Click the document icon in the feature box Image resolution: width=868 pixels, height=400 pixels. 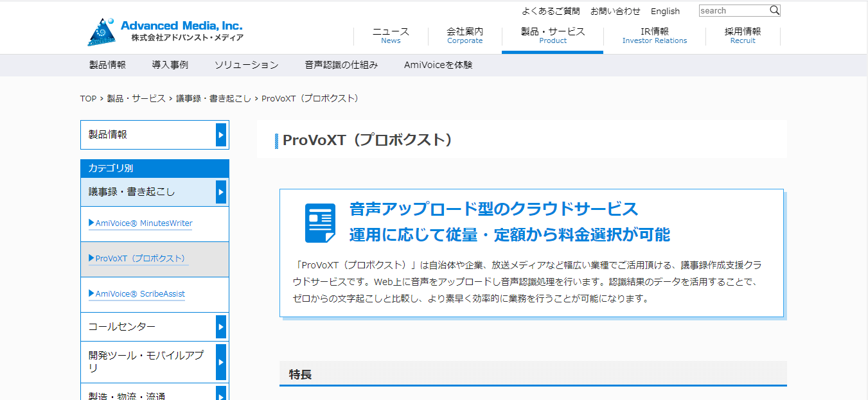pos(320,223)
